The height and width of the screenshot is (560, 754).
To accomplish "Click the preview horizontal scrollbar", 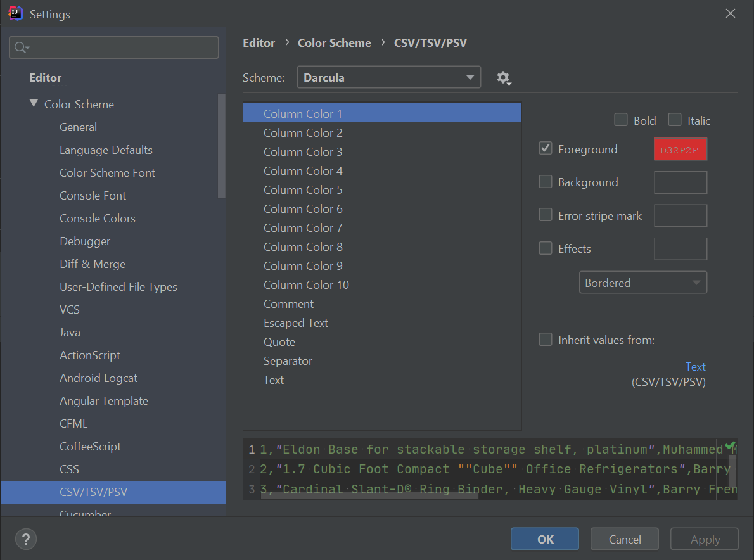I will tap(369, 496).
